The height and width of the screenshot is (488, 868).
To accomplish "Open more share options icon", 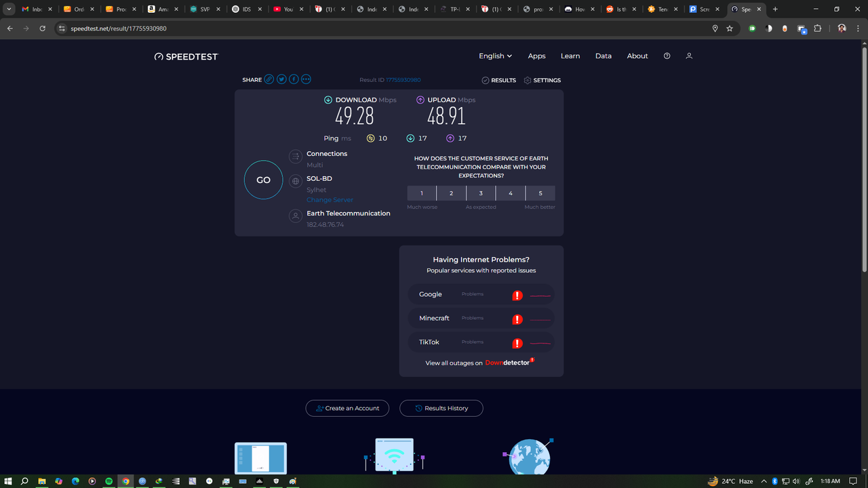I will (x=306, y=79).
